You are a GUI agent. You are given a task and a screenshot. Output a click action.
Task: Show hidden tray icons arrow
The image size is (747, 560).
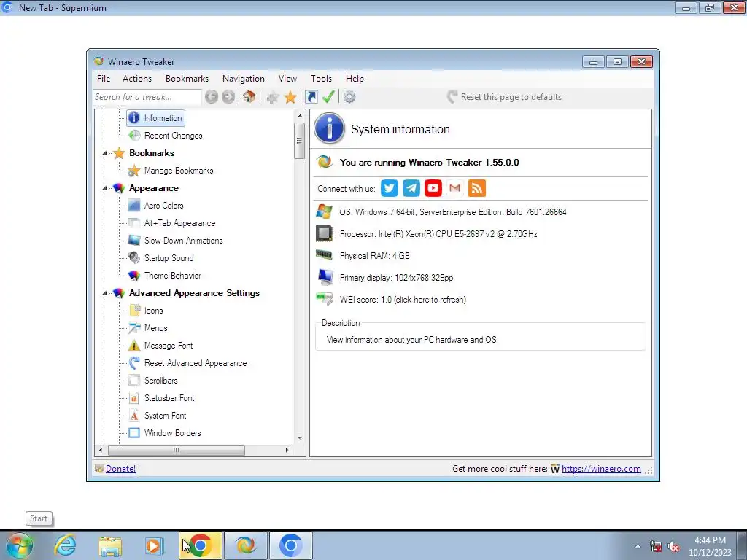638,546
